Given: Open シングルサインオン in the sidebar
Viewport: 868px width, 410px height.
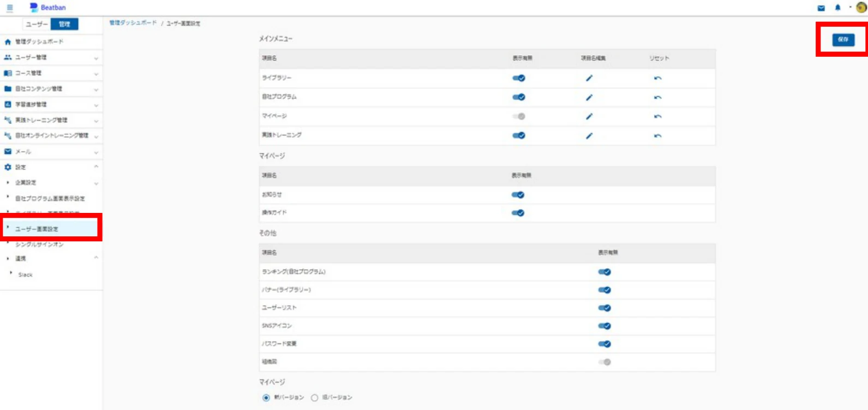Looking at the screenshot, I should click(x=39, y=245).
